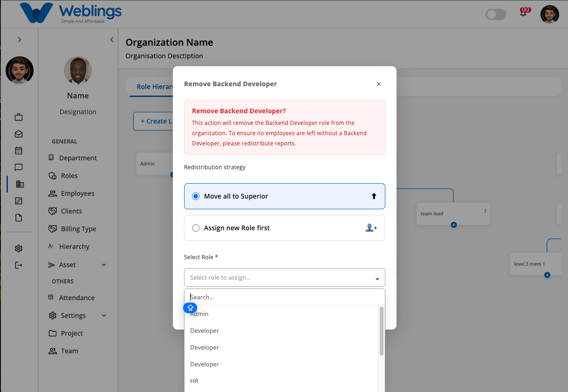Open the settings gear in the left rail

(x=19, y=248)
